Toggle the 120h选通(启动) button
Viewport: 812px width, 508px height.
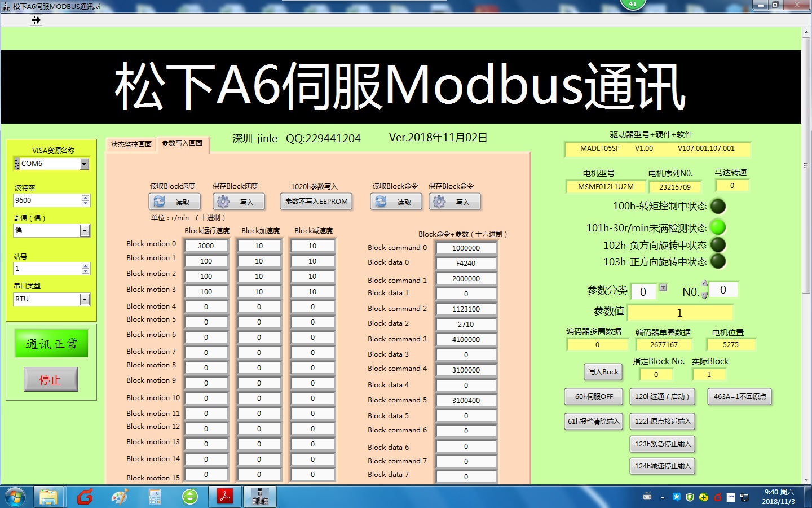click(662, 397)
